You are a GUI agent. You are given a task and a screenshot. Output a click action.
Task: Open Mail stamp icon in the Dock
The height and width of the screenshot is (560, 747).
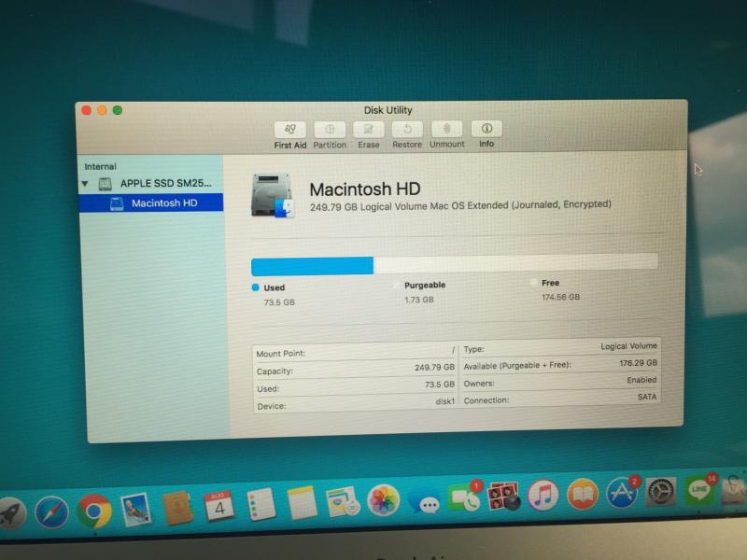click(136, 510)
